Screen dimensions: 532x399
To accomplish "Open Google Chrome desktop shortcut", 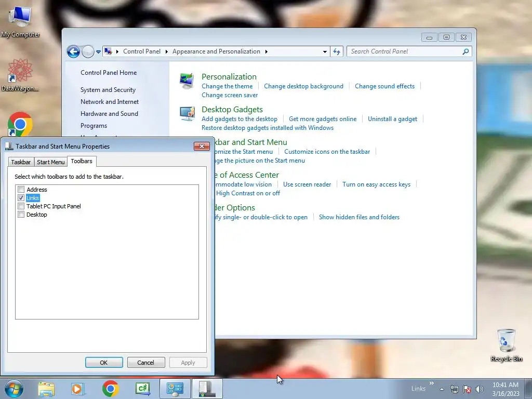I will coord(20,124).
